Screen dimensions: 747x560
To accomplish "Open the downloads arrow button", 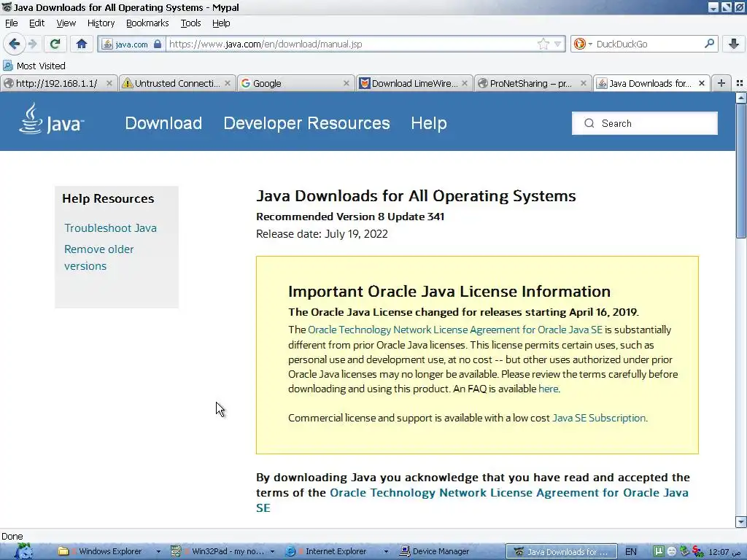I will pos(734,44).
